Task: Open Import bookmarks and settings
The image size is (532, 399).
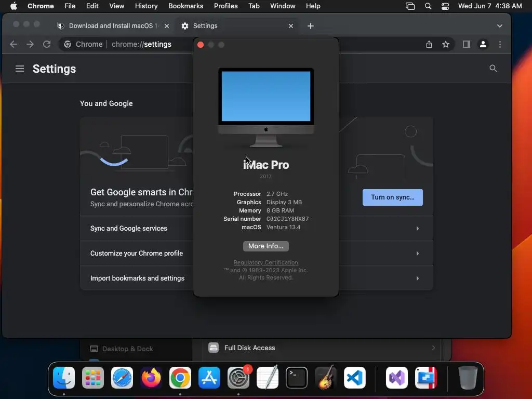Action: coord(257,278)
